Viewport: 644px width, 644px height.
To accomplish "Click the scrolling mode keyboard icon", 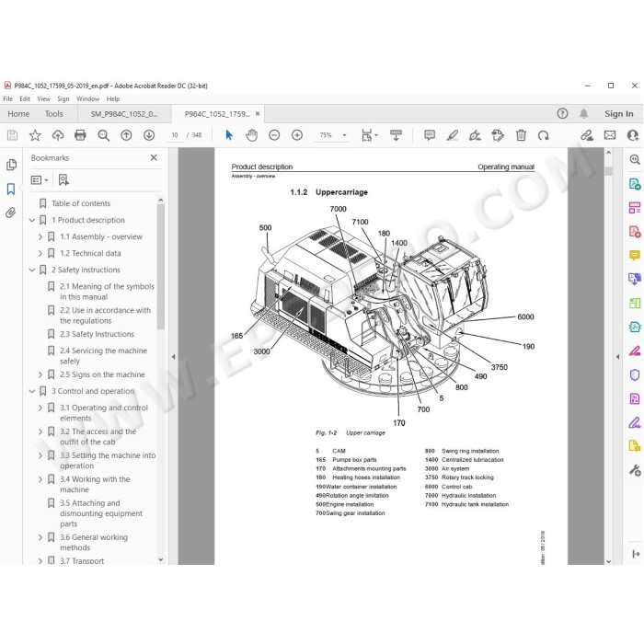I will [x=396, y=135].
